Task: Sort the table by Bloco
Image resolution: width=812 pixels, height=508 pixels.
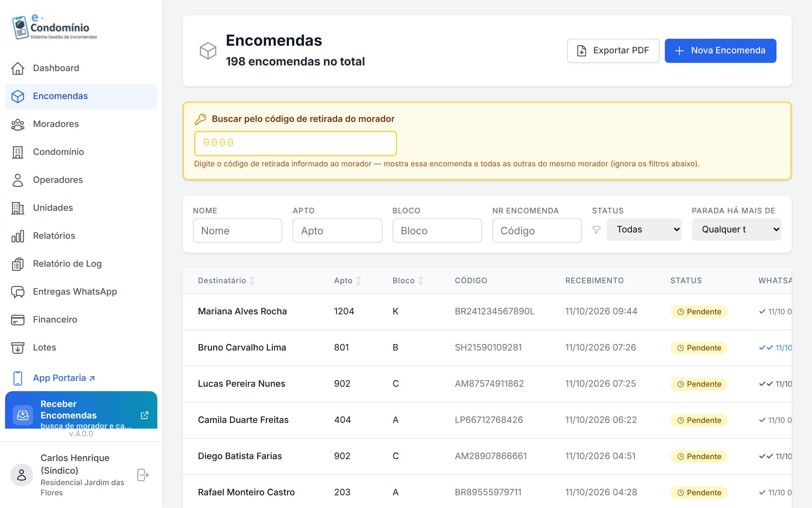Action: pyautogui.click(x=408, y=281)
